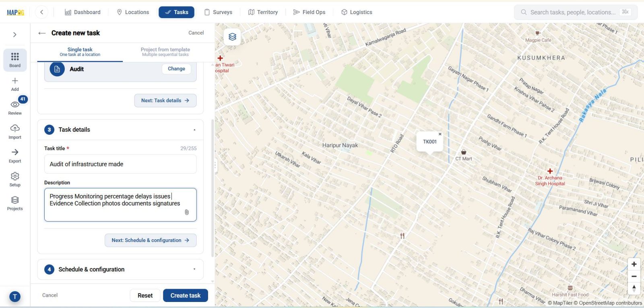The height and width of the screenshot is (308, 644).
Task: Select the Single task option
Action: (80, 52)
